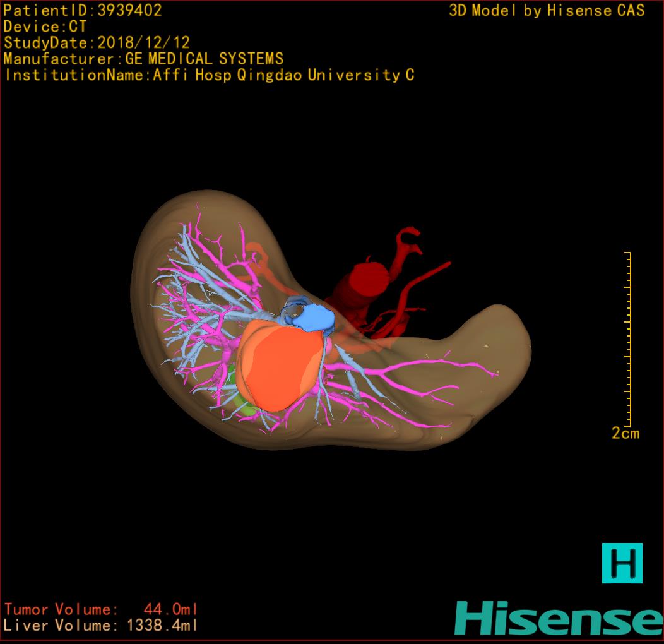Screen dimensions: 664x644
Task: Click the Hisense brand logo
Action: tap(559, 618)
